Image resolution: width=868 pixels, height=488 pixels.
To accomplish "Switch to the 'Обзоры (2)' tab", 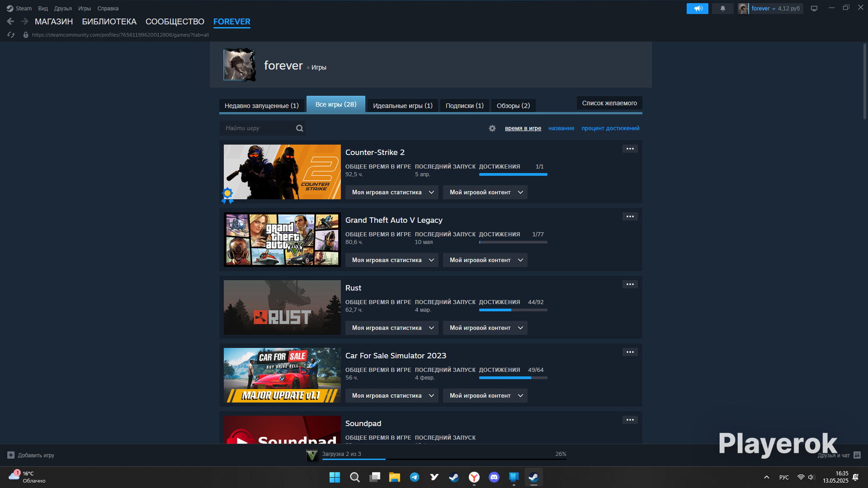I will coord(513,105).
